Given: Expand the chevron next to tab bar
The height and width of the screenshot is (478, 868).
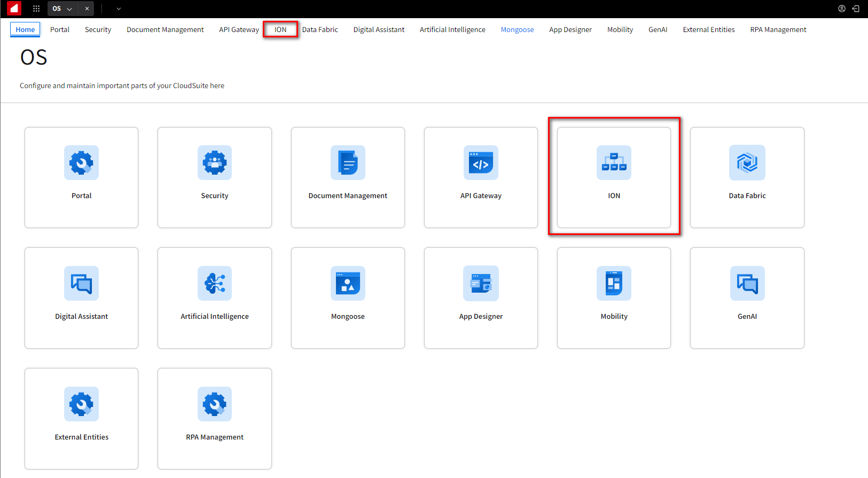Looking at the screenshot, I should tap(119, 9).
